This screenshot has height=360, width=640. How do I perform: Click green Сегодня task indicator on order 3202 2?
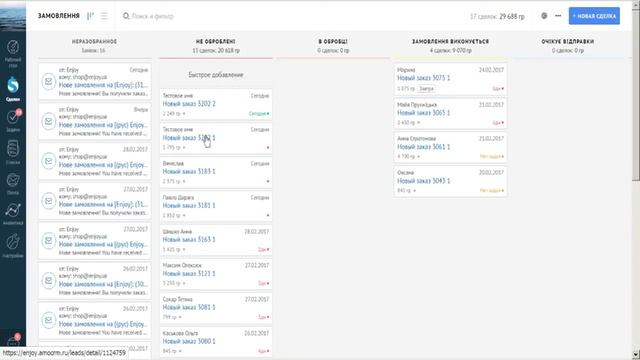click(259, 113)
